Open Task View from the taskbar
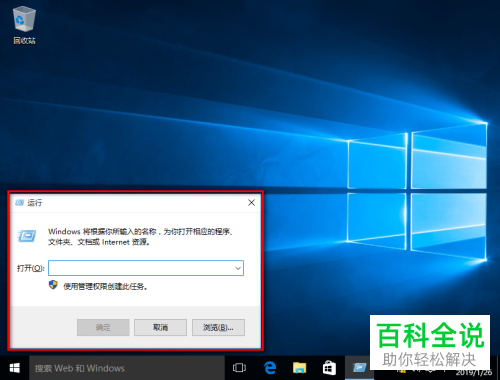Viewport: 500px width, 380px height. (x=239, y=368)
